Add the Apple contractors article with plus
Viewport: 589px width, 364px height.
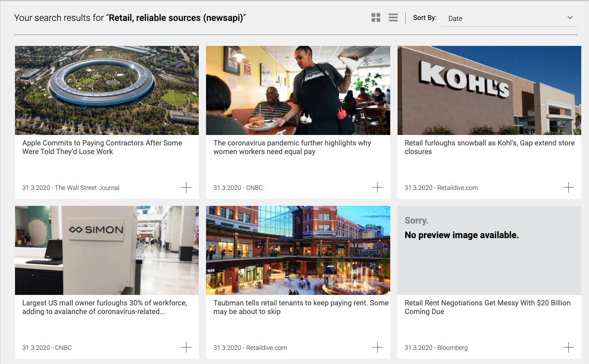pyautogui.click(x=186, y=187)
